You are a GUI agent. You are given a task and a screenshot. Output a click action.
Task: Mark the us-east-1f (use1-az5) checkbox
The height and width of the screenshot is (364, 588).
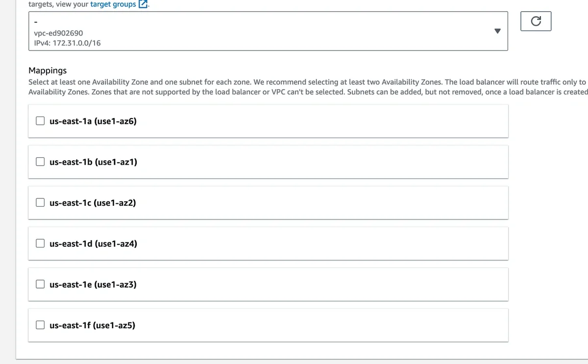pos(41,324)
